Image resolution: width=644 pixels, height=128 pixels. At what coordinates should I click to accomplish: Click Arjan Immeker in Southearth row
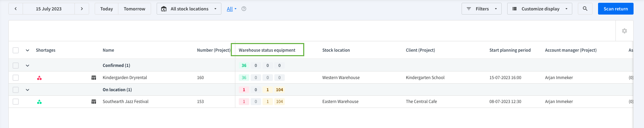click(559, 102)
